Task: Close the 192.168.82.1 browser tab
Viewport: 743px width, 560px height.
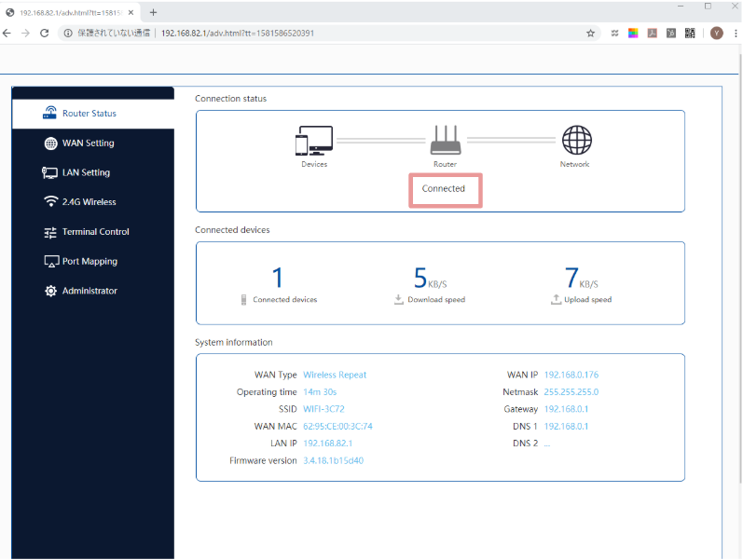Action: [131, 12]
